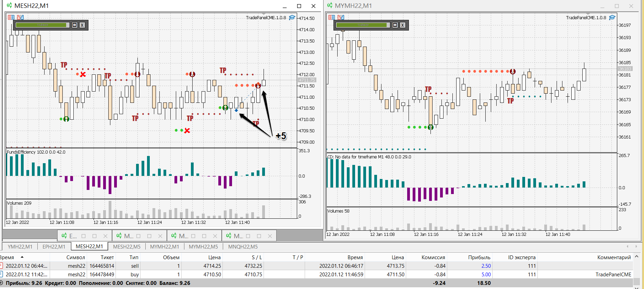The width and height of the screenshot is (644, 289).
Task: Click the history table scrollbar up arrow
Action: tap(636, 256)
